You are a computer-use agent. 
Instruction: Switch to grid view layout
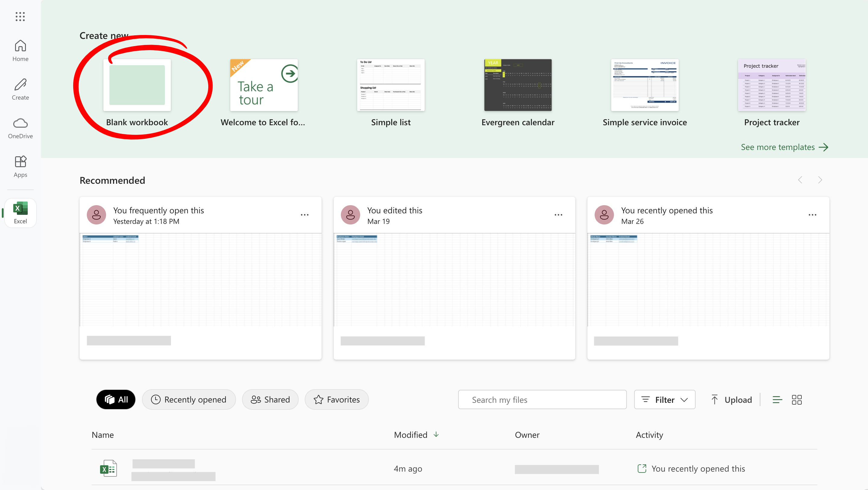tap(797, 399)
